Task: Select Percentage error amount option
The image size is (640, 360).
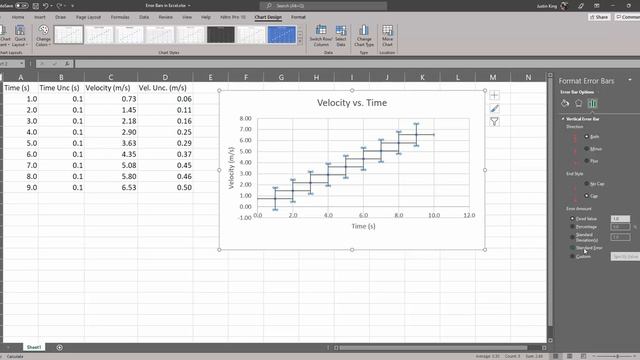Action: pyautogui.click(x=572, y=227)
